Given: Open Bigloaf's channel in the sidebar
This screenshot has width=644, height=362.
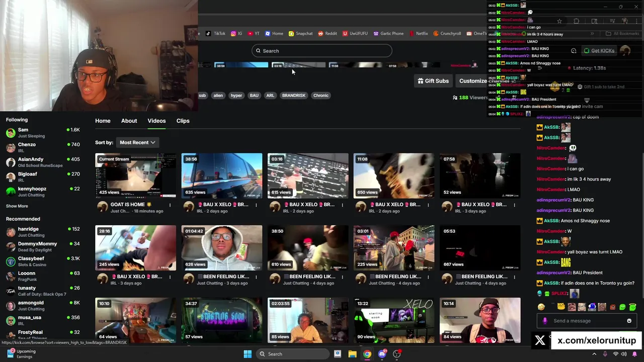Looking at the screenshot, I should 43,177.
